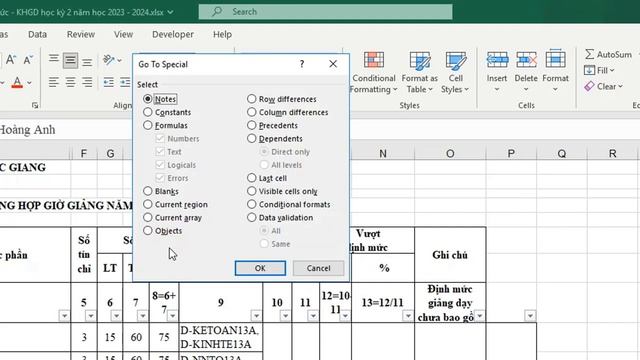
Task: Open the Help ribbon tab
Action: click(x=222, y=34)
